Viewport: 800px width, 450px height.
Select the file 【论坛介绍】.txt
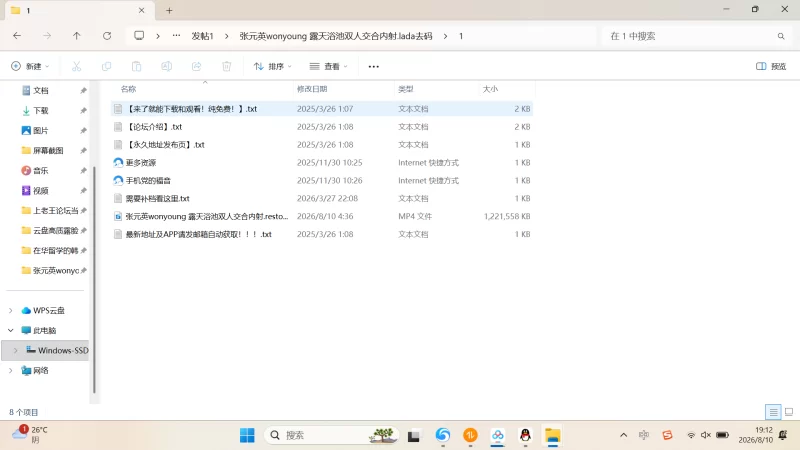[x=322, y=127]
